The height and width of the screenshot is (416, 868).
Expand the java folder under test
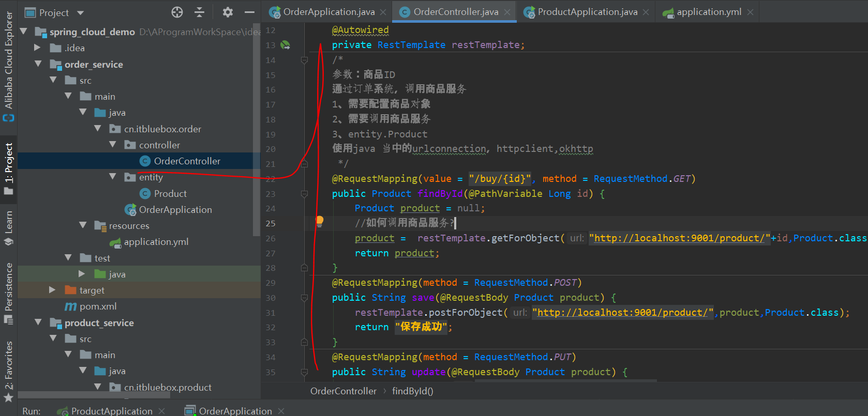[x=82, y=274]
